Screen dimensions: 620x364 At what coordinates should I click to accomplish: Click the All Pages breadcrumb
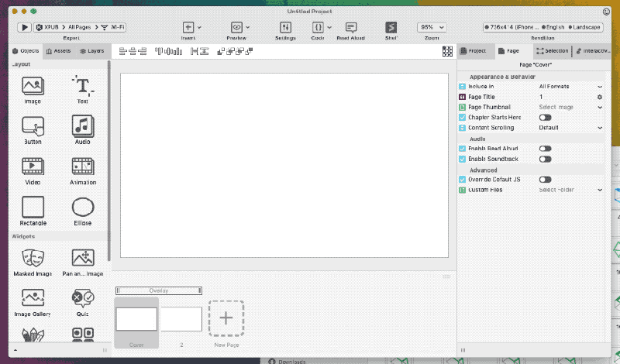coord(80,27)
